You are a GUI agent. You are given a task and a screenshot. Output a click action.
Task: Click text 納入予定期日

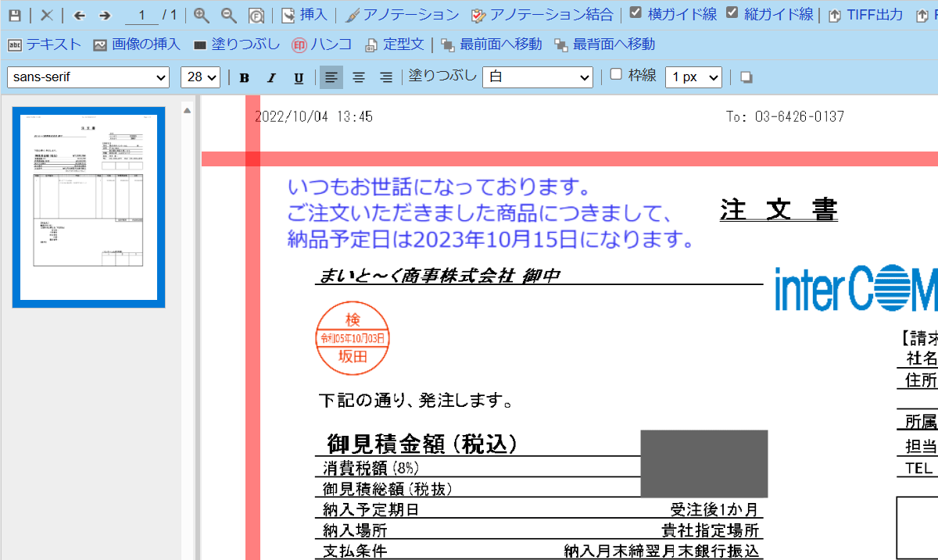[x=371, y=510]
